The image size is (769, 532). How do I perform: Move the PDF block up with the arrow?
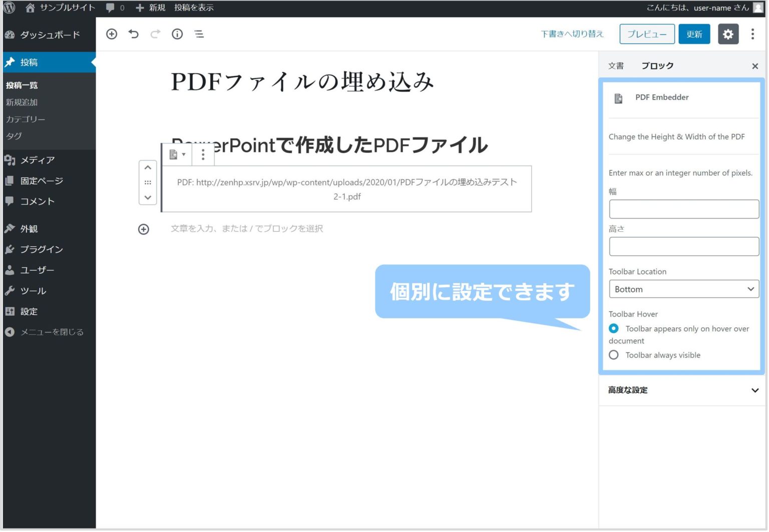click(x=147, y=167)
